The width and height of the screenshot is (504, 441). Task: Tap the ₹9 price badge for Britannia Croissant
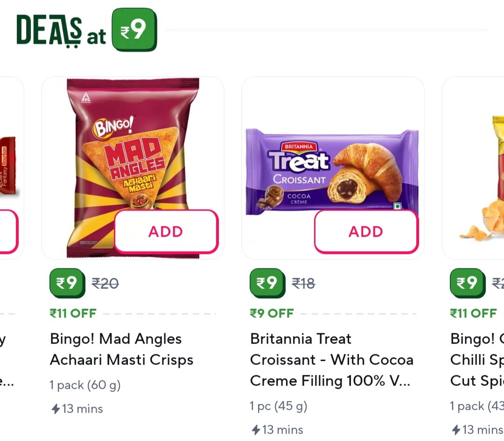coord(267,283)
